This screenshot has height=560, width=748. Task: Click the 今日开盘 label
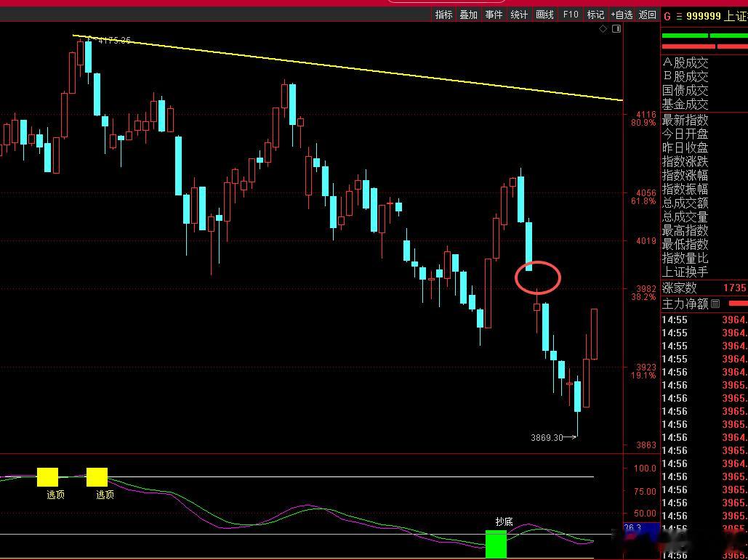click(685, 134)
